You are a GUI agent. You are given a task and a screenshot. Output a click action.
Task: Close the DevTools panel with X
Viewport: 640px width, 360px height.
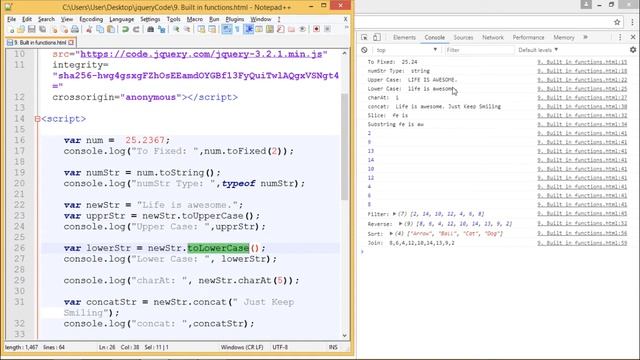tap(633, 37)
